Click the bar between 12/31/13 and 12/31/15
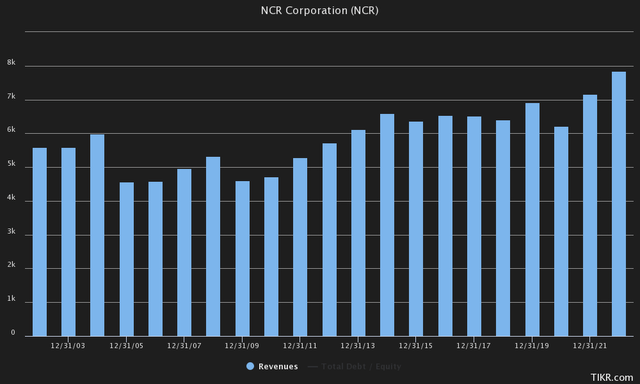This screenshot has width=640, height=384. pyautogui.click(x=387, y=225)
